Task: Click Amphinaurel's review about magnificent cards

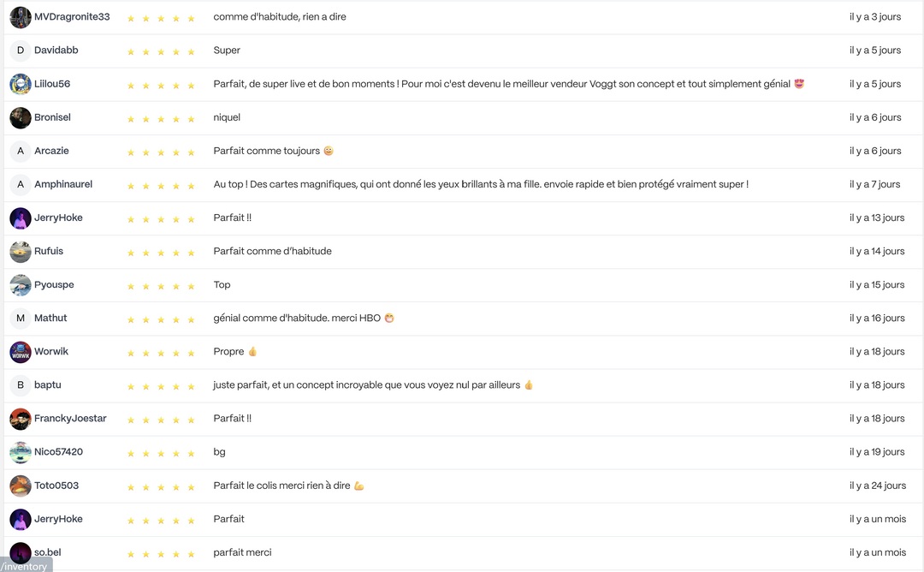Action: [x=481, y=184]
